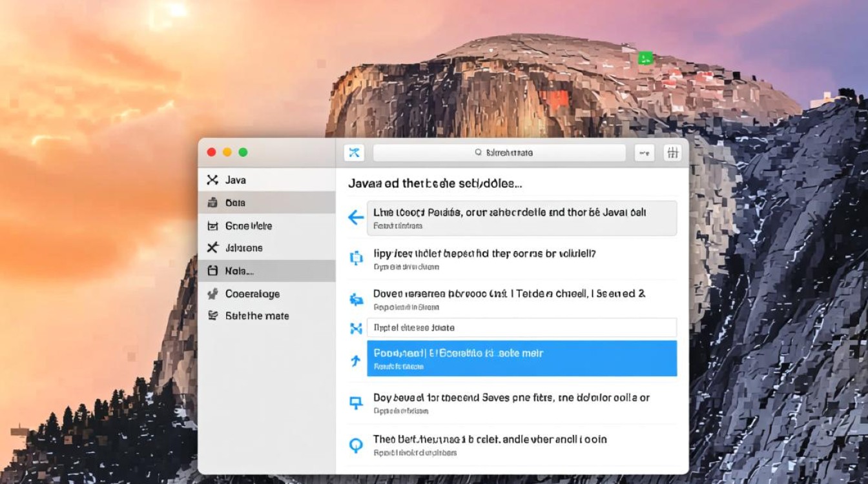Click the blue upward arrow icon
Viewport: 868px width, 484px height.
click(x=356, y=360)
